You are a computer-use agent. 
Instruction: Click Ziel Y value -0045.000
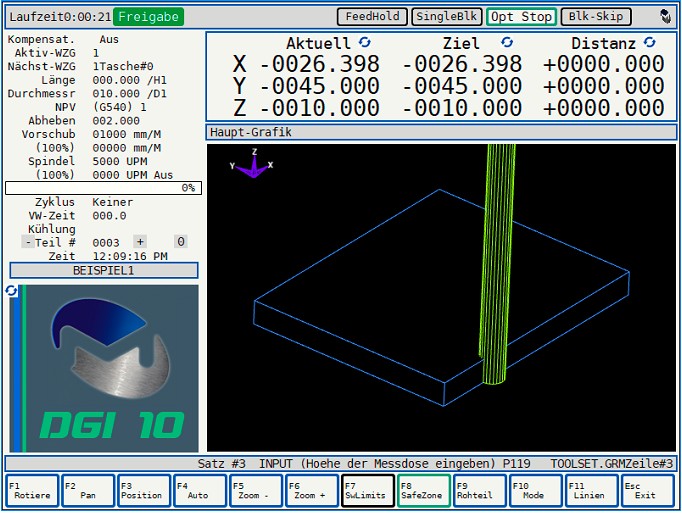coord(462,86)
